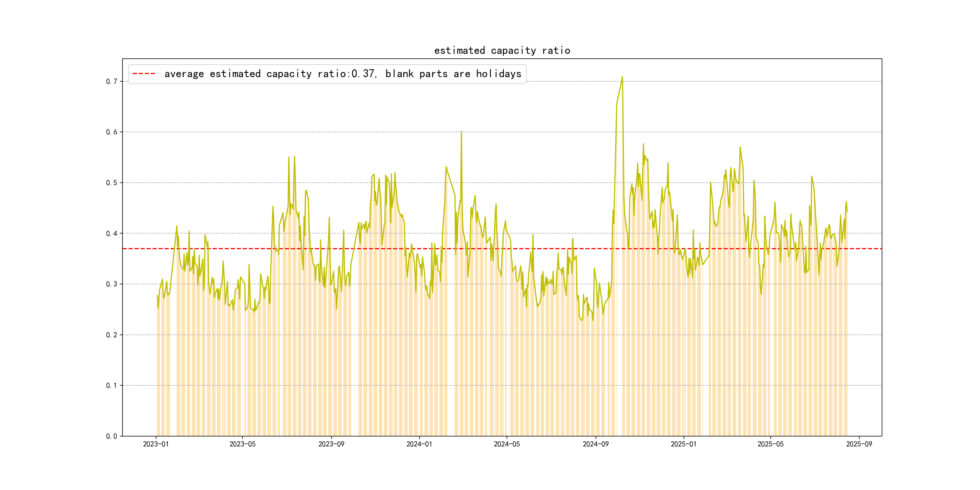980x490 pixels.
Task: Click the 2025-09 x-axis label
Action: [x=859, y=444]
